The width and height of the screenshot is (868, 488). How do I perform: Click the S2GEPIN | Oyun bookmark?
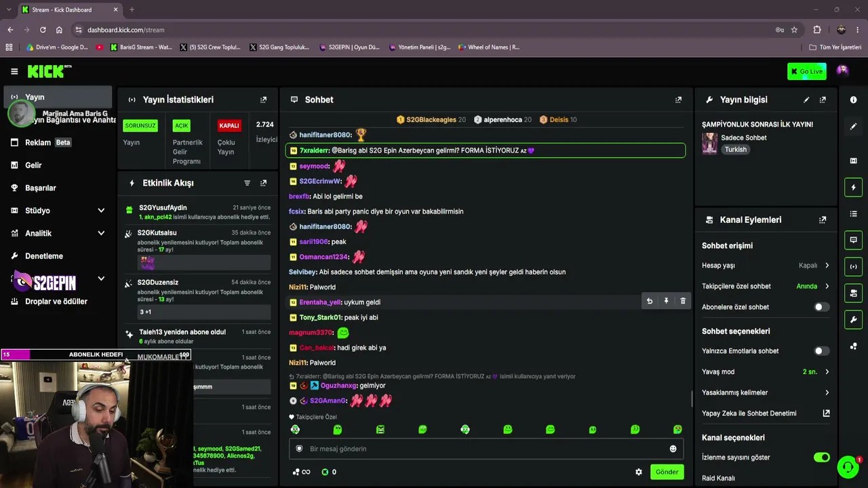pyautogui.click(x=349, y=47)
